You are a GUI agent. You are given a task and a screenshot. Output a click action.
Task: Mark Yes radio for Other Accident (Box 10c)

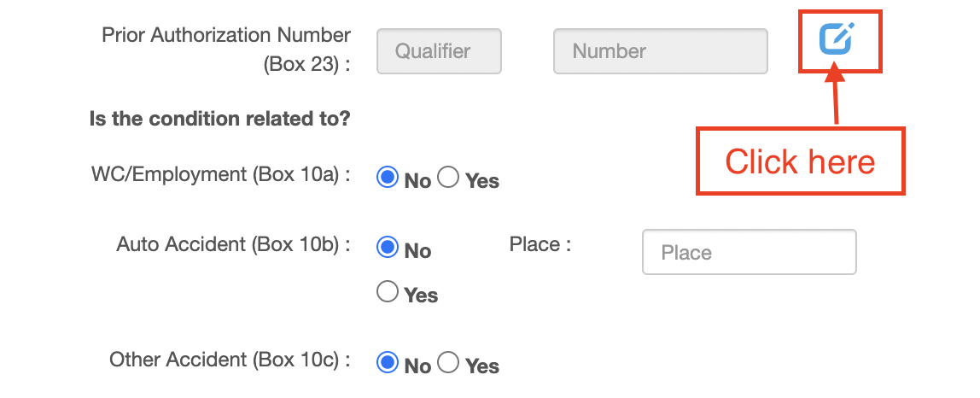[x=448, y=363]
